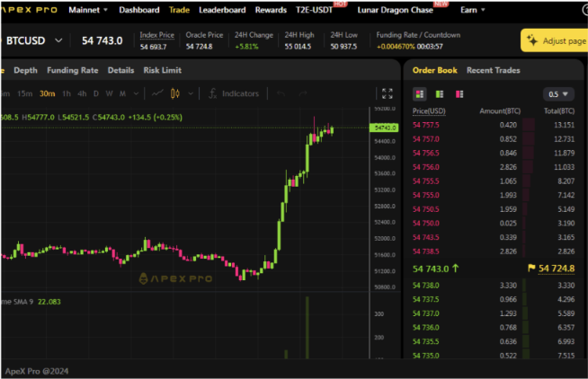This screenshot has height=379, width=588.
Task: Click the 24H Change value +5.81%
Action: (x=246, y=47)
